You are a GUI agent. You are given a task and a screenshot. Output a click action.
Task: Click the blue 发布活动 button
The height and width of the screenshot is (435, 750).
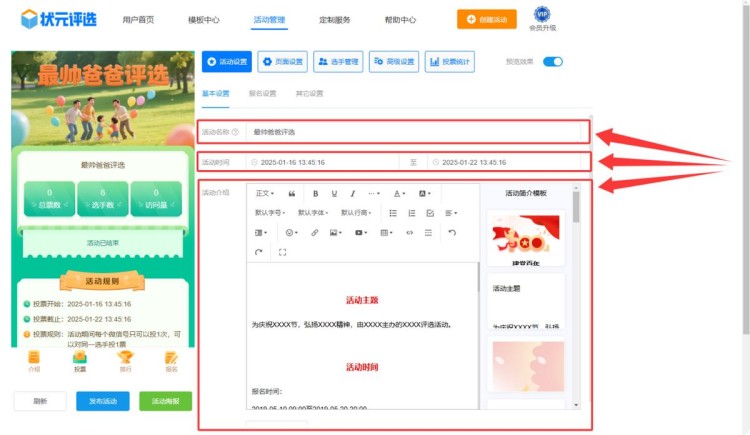(x=102, y=401)
